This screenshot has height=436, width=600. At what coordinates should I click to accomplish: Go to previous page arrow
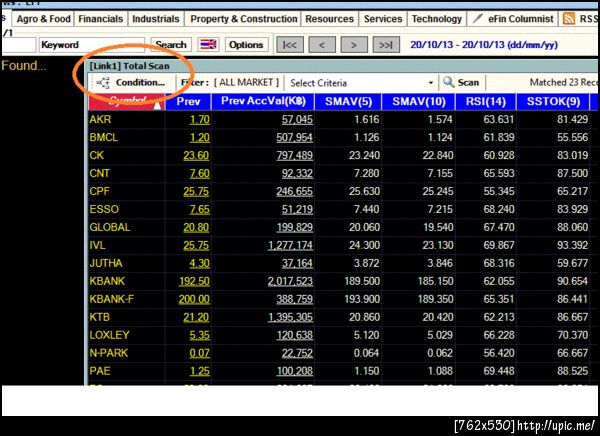[322, 45]
